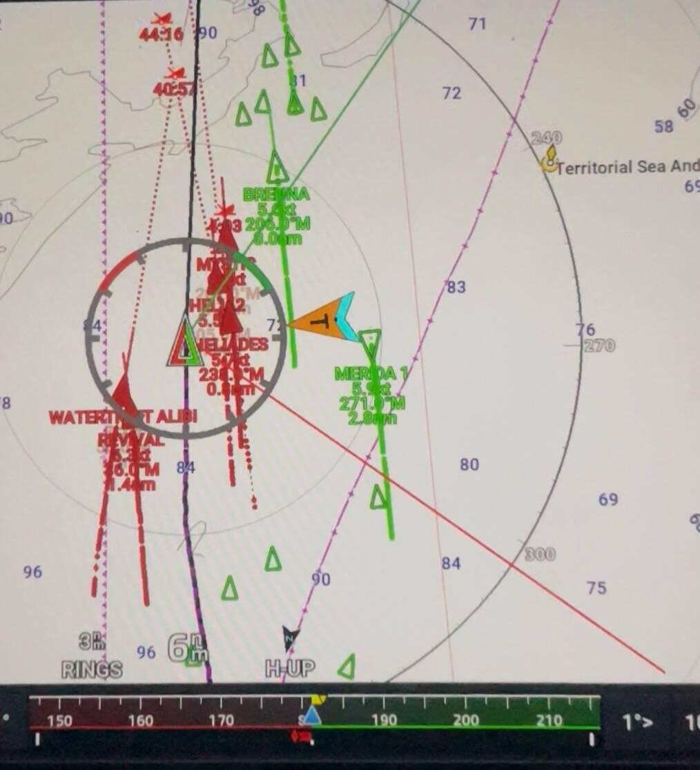
Task: Select the own-ship icon at compass center
Action: 184,343
